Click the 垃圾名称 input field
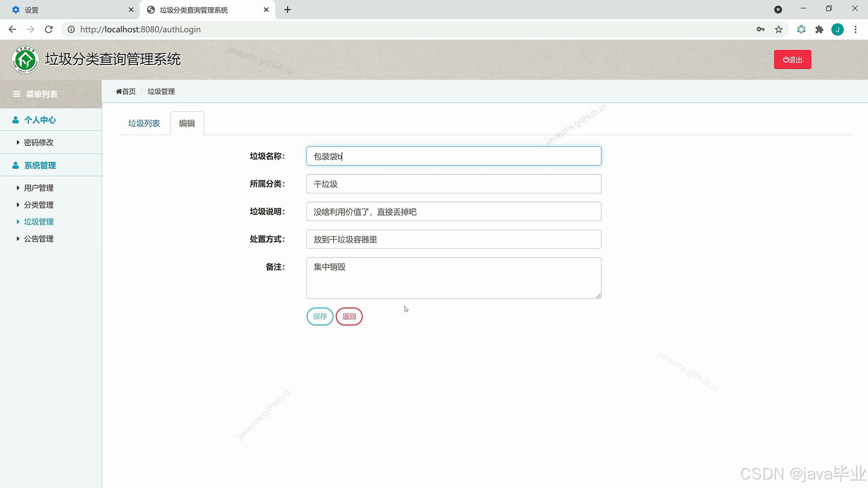The image size is (868, 488). (453, 156)
